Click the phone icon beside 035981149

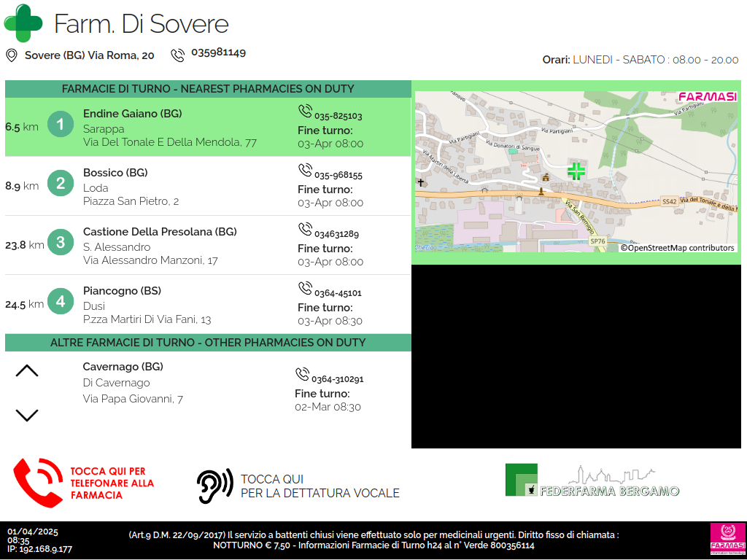tap(178, 55)
